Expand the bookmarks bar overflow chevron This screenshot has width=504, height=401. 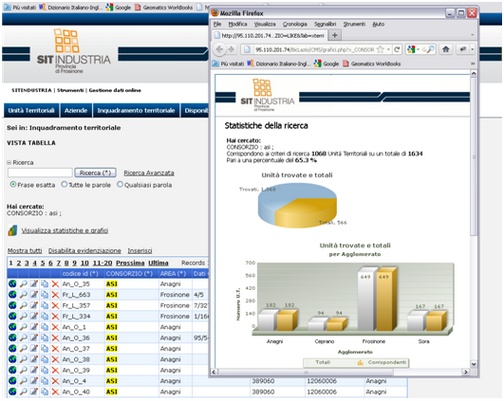472,64
